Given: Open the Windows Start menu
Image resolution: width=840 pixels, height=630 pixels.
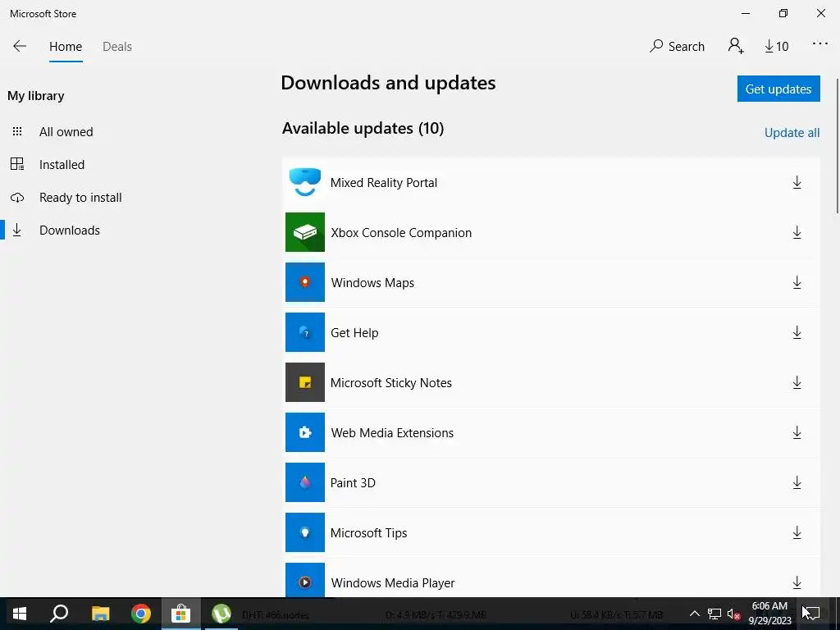Looking at the screenshot, I should point(20,614).
